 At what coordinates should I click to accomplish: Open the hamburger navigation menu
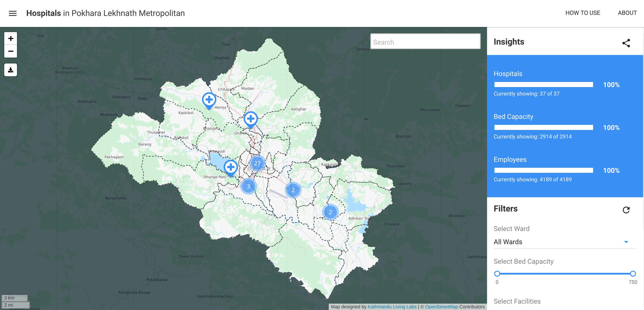pyautogui.click(x=13, y=13)
